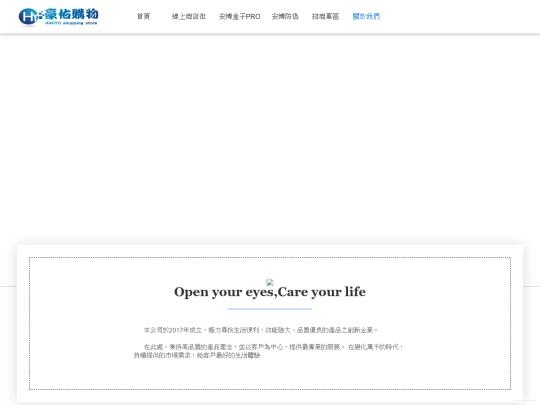Open the 安博盒子PRO page

click(x=240, y=17)
